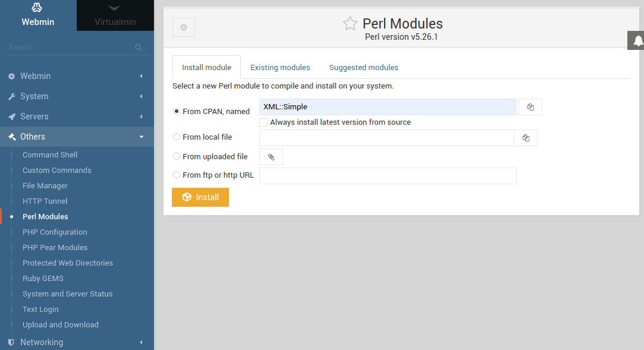Expand the Servers category arrow

(142, 116)
